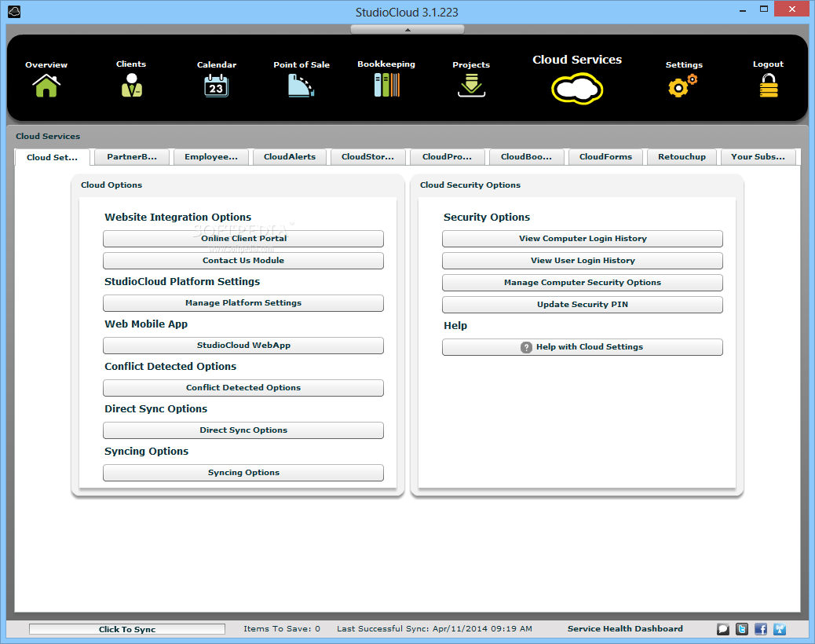Click the Update Security PIN button
This screenshot has height=644, width=815.
pos(583,305)
